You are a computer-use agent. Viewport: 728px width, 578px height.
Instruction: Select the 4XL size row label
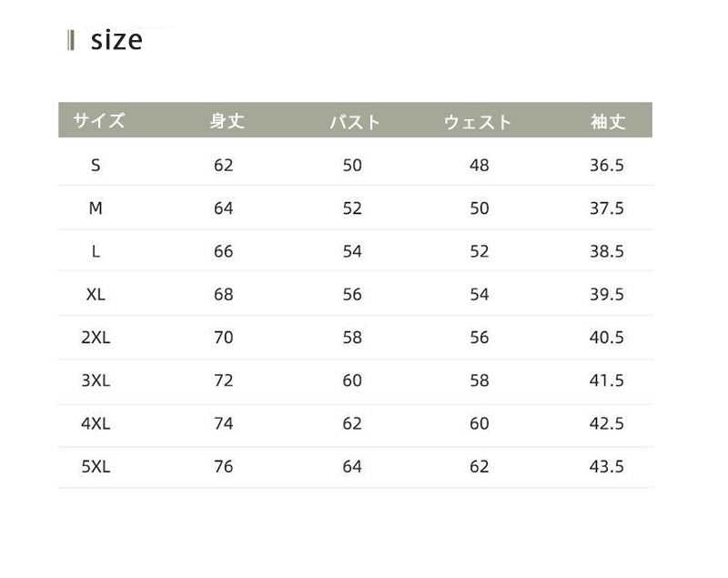click(x=96, y=423)
